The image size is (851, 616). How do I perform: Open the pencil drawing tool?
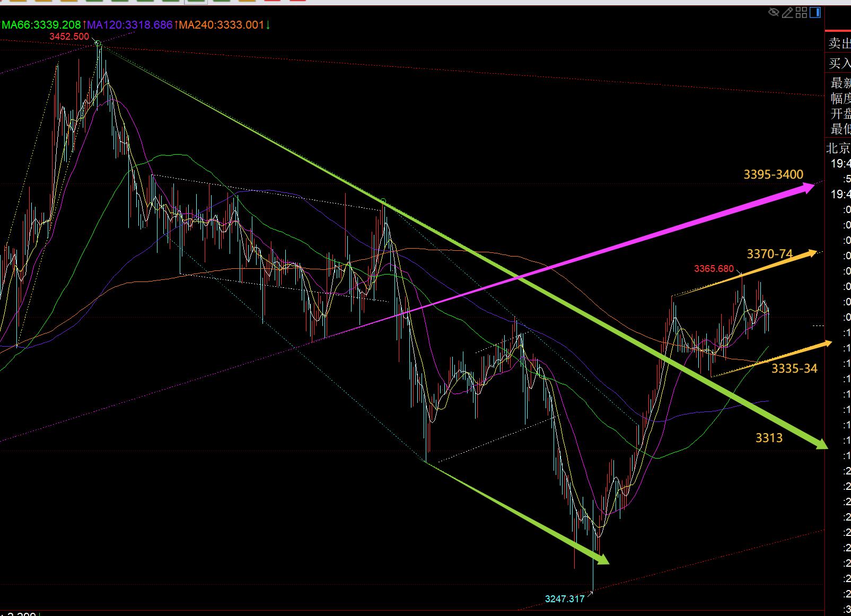tap(787, 12)
